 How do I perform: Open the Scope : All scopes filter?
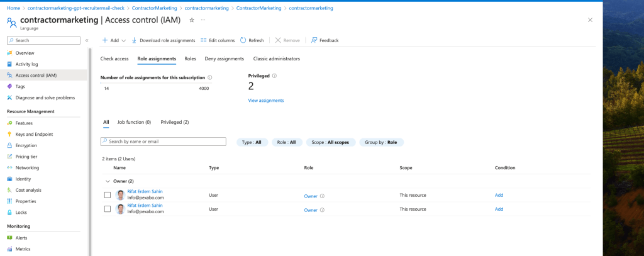click(x=331, y=142)
